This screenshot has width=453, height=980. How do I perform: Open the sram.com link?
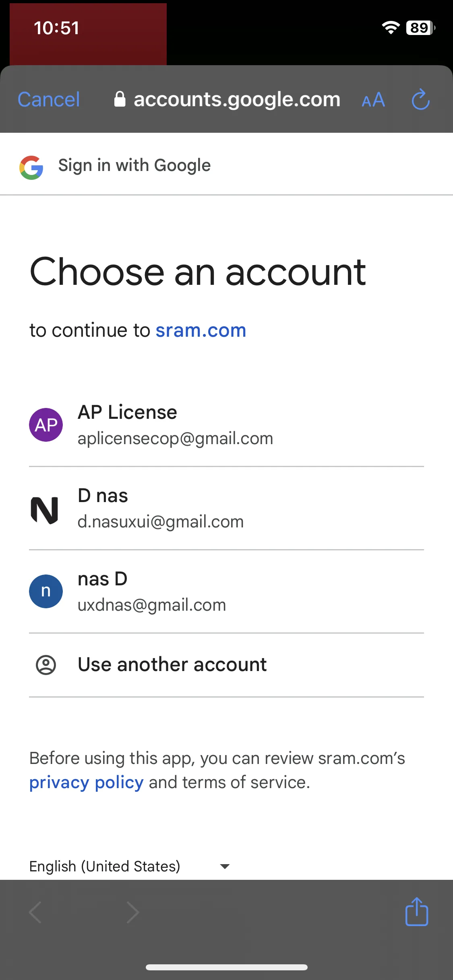[x=201, y=331]
